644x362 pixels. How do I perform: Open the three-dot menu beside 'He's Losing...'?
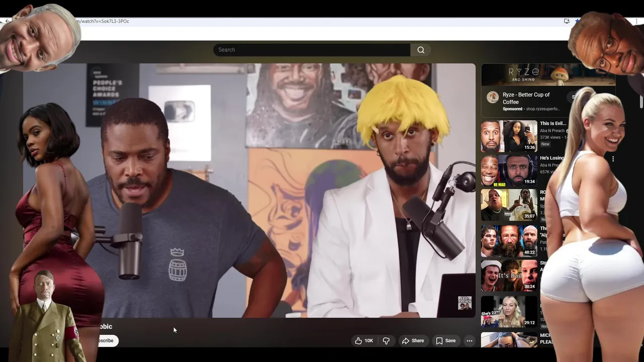point(613,159)
